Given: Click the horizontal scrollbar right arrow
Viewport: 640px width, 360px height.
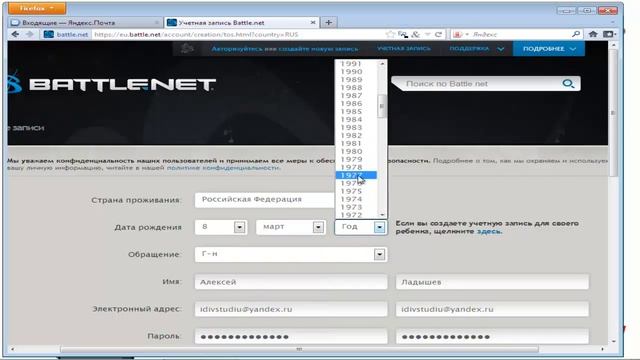Looking at the screenshot, I should pos(602,349).
